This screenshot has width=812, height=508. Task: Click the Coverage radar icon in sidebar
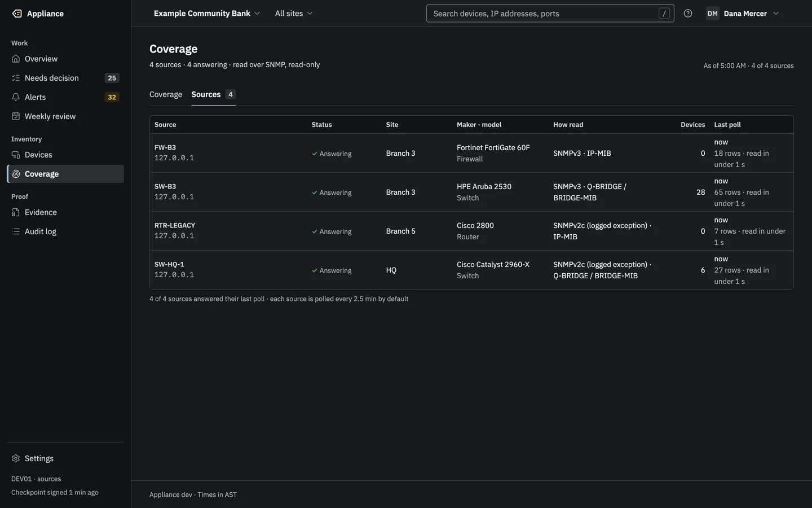click(x=16, y=174)
